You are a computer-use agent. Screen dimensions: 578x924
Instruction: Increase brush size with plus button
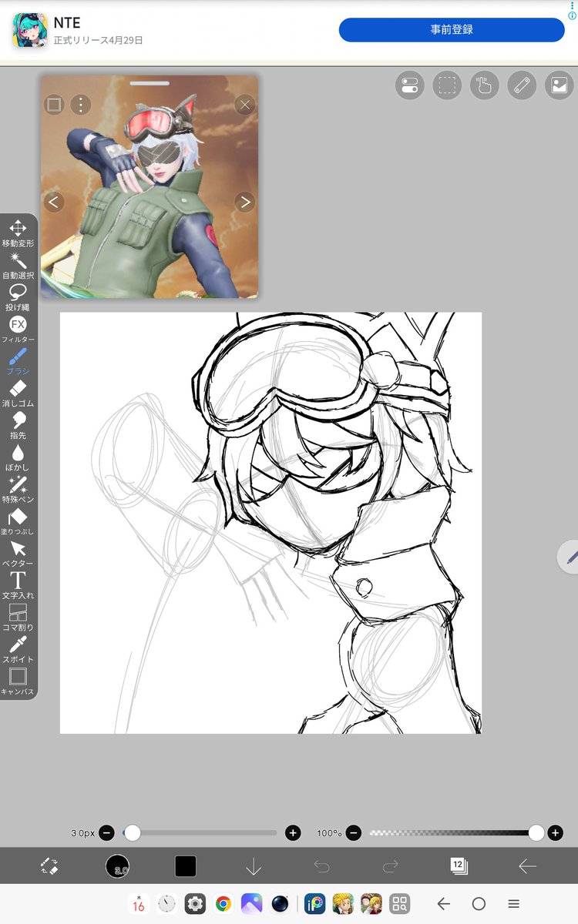[x=293, y=832]
